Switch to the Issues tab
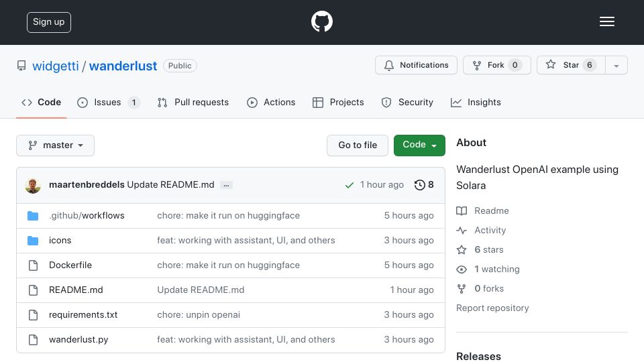 (x=109, y=102)
